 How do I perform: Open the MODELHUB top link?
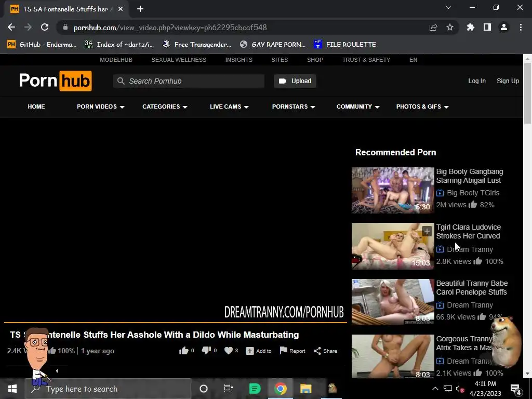116,60
